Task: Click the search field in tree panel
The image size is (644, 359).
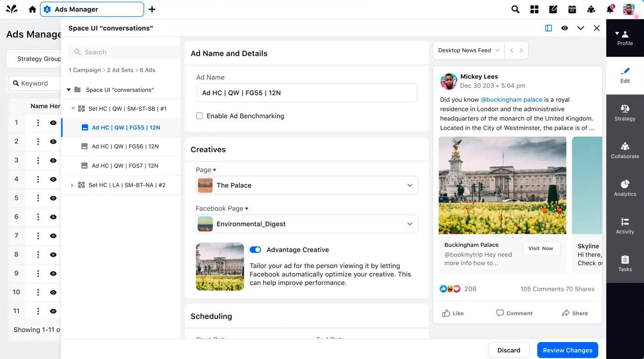Action: coord(125,52)
